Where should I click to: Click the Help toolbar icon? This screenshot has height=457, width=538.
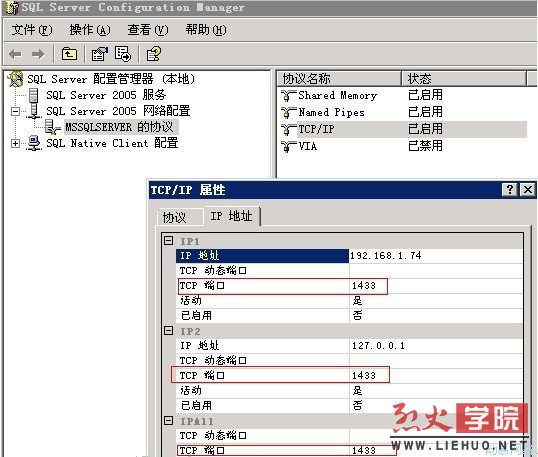point(153,54)
